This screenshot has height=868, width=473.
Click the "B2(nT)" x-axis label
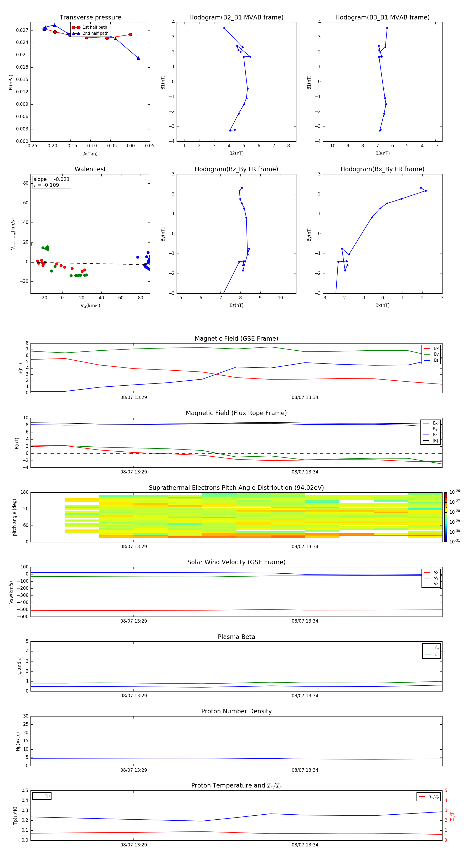click(236, 153)
